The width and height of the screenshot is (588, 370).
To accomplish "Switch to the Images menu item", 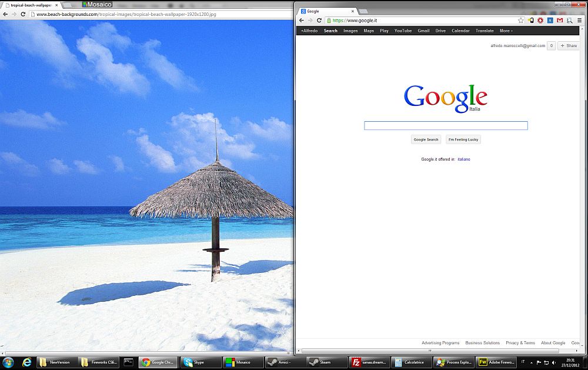I will (x=350, y=31).
